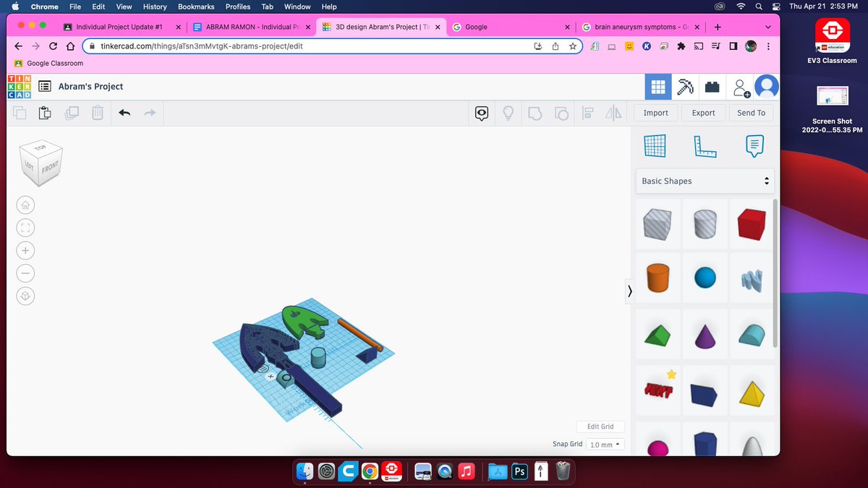Zoom in with plus button
This screenshot has height=488, width=868.
click(25, 251)
